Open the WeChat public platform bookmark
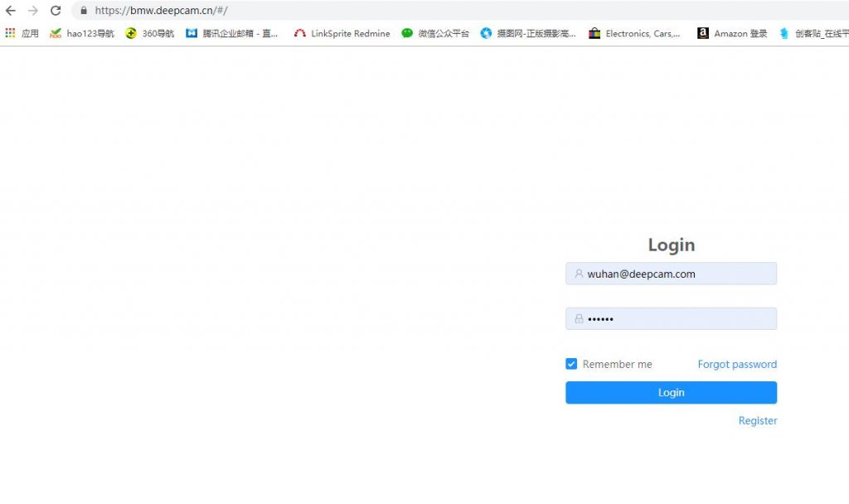Screen dimensions: 849x504 pyautogui.click(x=435, y=34)
